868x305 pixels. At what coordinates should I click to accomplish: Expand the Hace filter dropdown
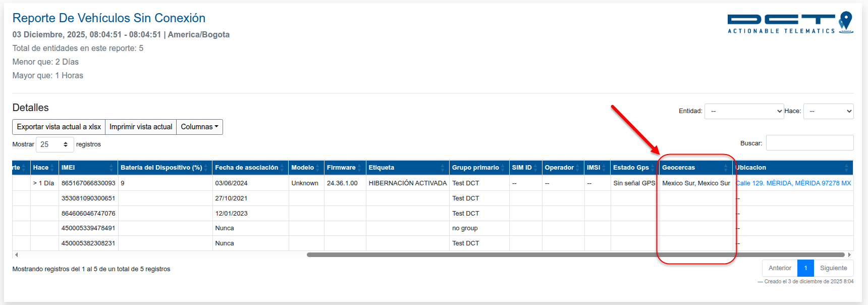[828, 111]
